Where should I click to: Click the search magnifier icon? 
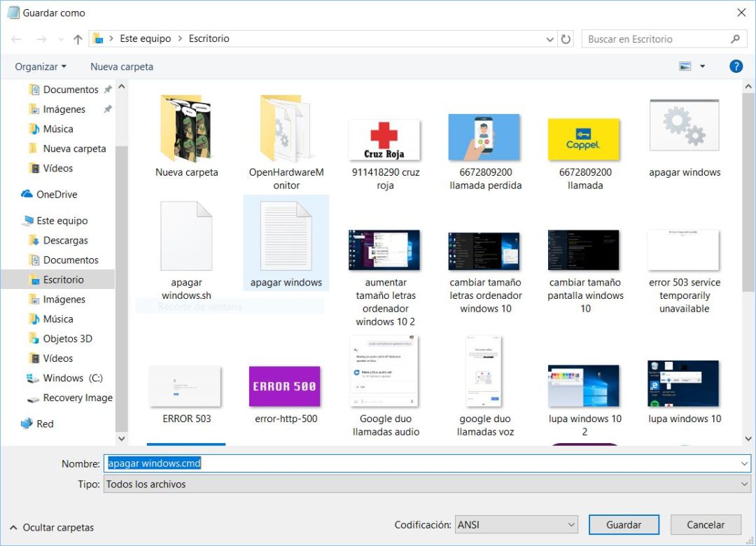coord(735,39)
